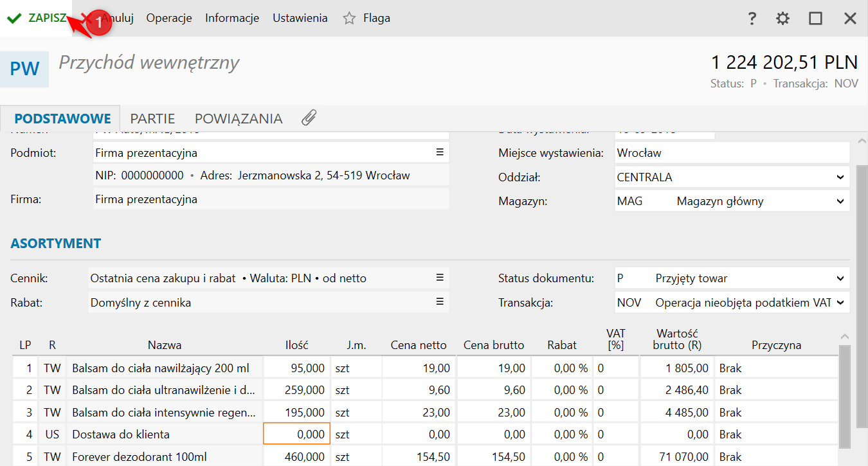Switch to the PARTIE tab
The width and height of the screenshot is (868, 466).
(x=152, y=119)
